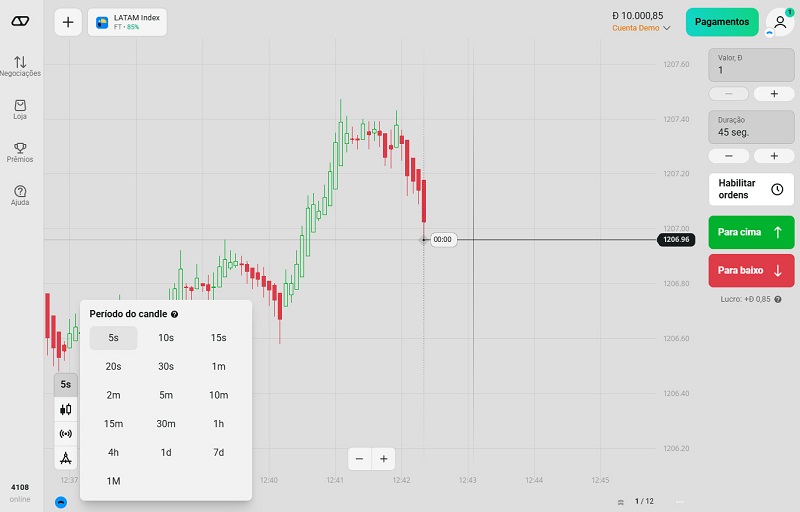Click the platform logo icon
The width and height of the screenshot is (800, 512).
20,21
